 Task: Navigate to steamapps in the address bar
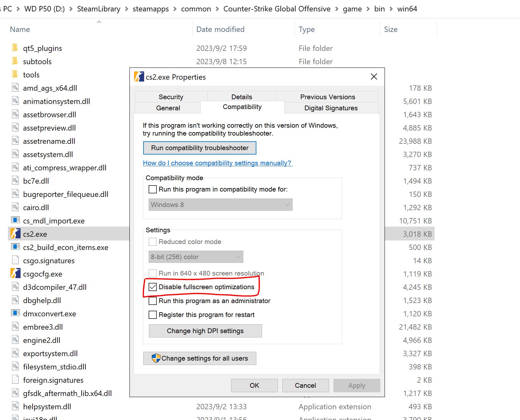[151, 9]
